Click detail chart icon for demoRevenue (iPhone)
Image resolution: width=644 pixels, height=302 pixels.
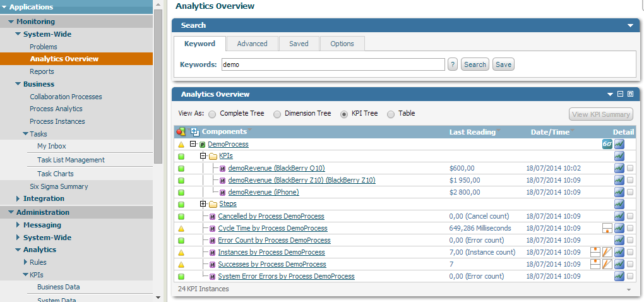(619, 192)
